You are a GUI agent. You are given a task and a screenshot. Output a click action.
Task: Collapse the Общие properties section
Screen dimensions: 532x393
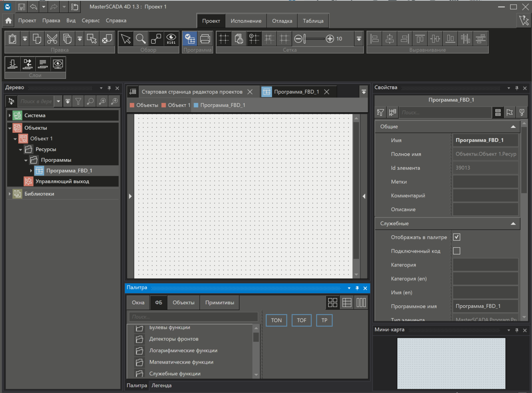click(513, 127)
